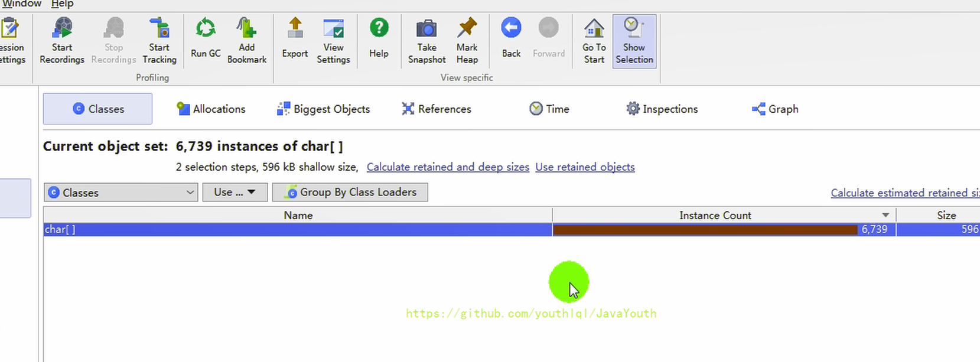Screen dimensions: 980x362
Task: Take Snapshot with the camera icon
Action: [426, 41]
